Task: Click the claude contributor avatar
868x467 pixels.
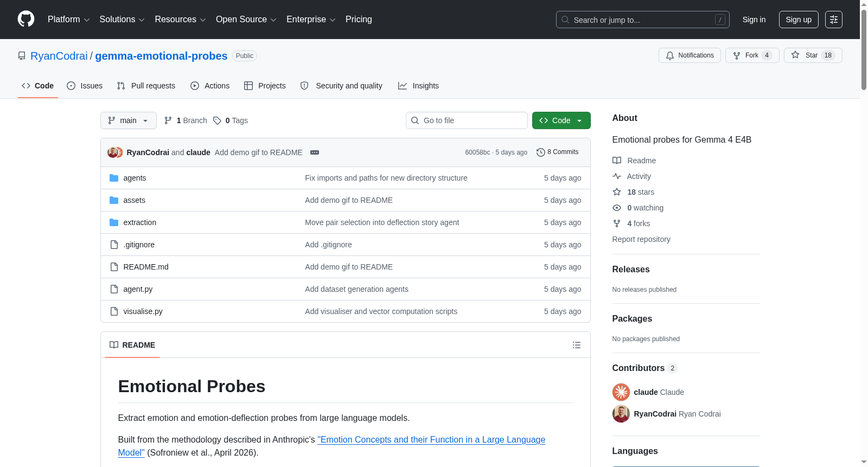Action: 621,392
